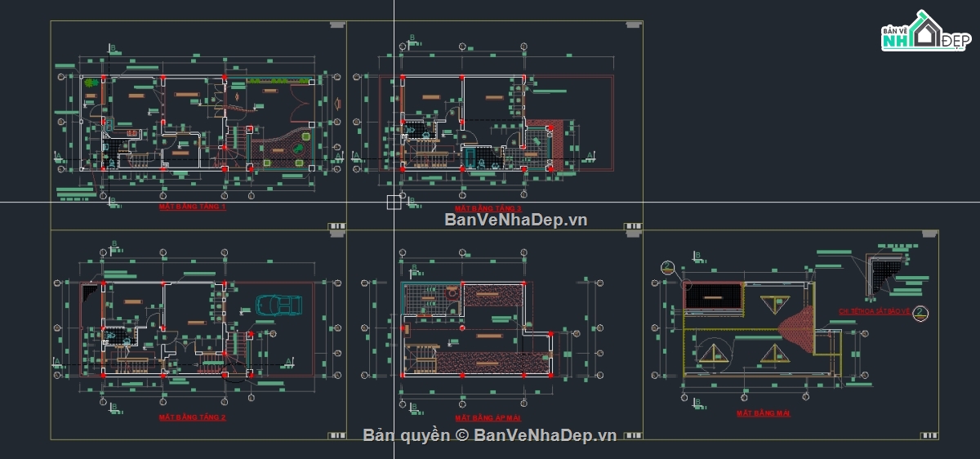Viewport: 980px width, 459px height.
Task: Click the 'MẶT BẰNG TẦNG 1' drawing title
Action: tap(192, 207)
